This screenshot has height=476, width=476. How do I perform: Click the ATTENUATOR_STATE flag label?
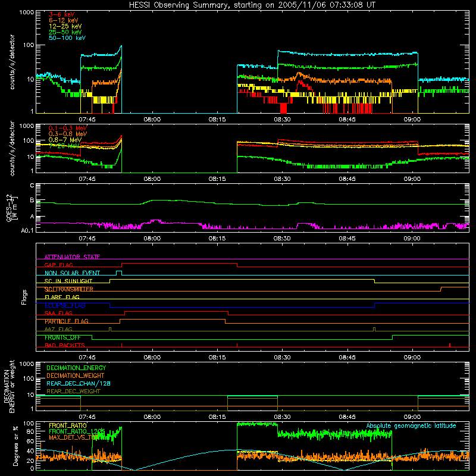[x=72, y=257]
